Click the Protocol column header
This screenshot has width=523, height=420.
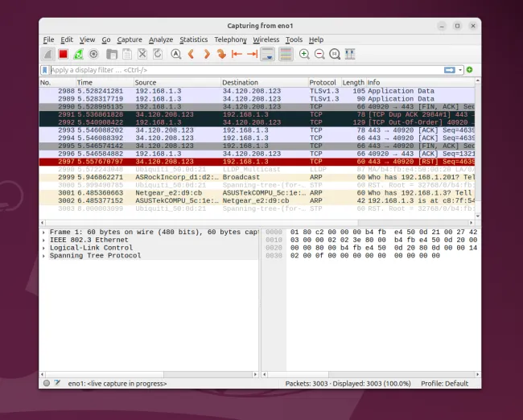click(323, 82)
